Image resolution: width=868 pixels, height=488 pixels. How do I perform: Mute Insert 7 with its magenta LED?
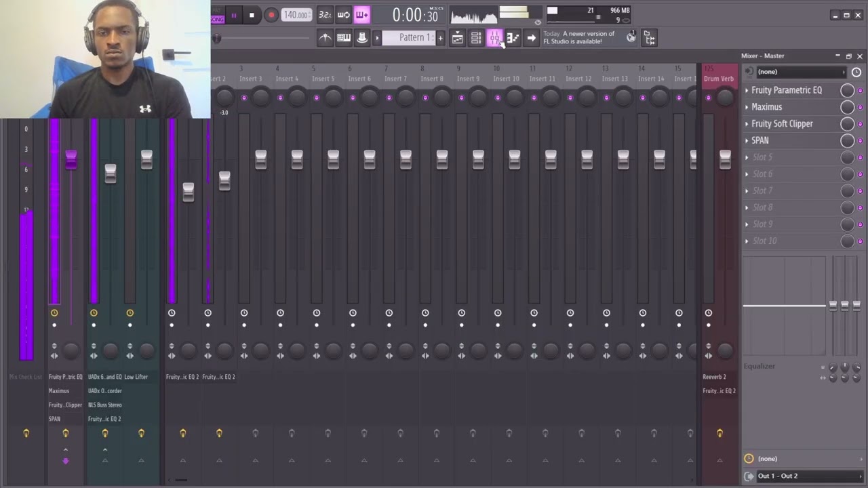[x=389, y=98]
